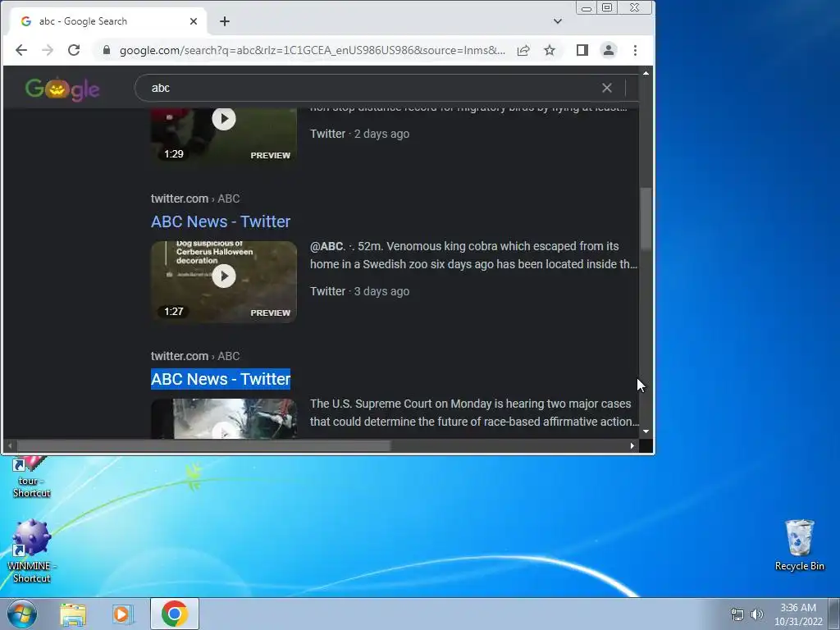
Task: Open the Windows Start menu
Action: 21,614
